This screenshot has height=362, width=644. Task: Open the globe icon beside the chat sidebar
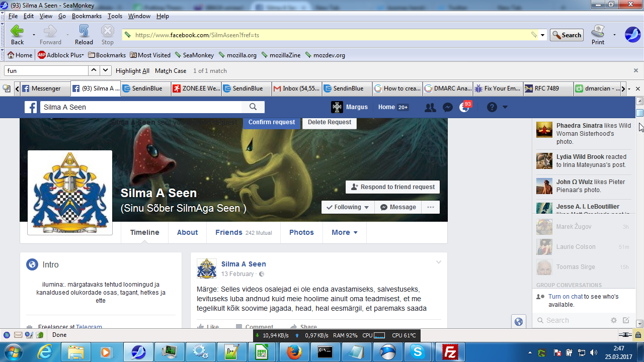(x=519, y=322)
